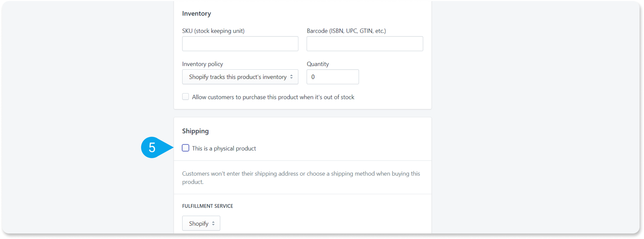This screenshot has height=239, width=644.
Task: Check 'This is a physical product' box
Action: [x=185, y=148]
